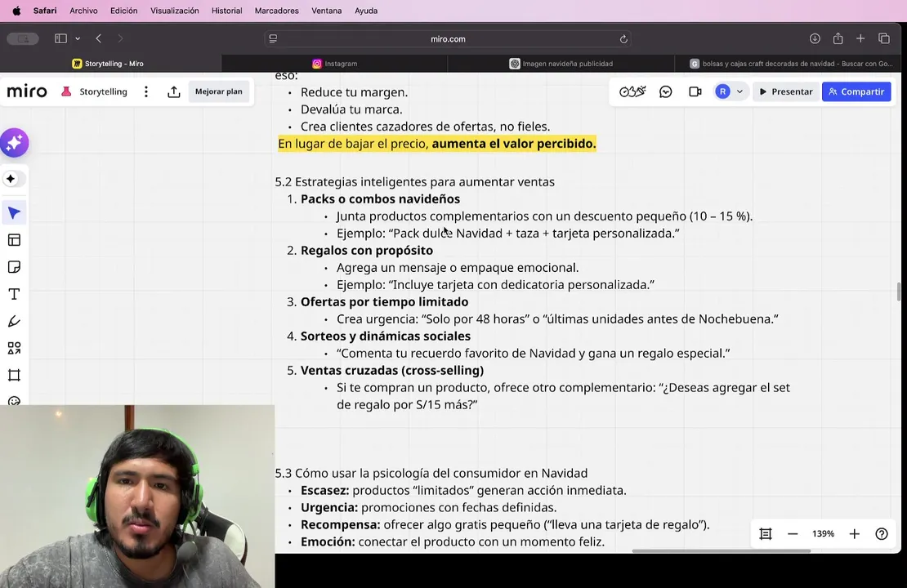Open Safari page reader menu icon

pos(273,38)
